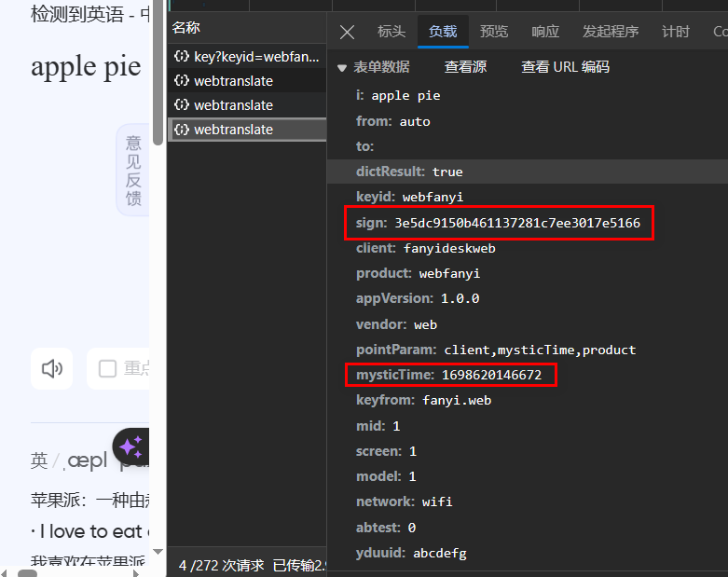Tick the checkbox beside the speaker button
728x577 pixels.
click(108, 368)
